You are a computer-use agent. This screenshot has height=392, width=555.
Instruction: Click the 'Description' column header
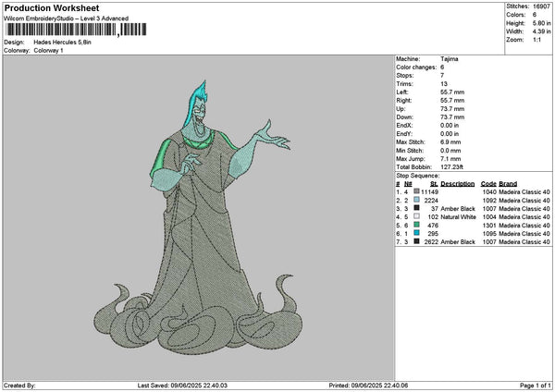pos(457,184)
